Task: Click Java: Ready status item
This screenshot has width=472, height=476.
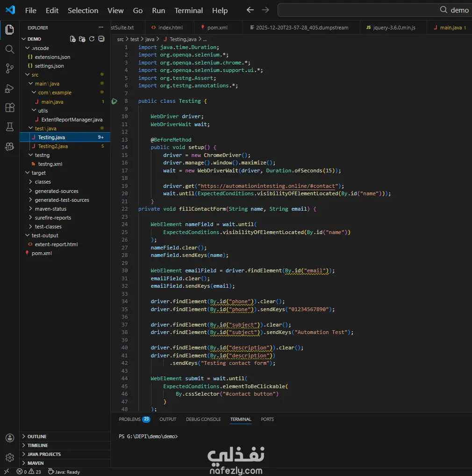Action: 64,472
